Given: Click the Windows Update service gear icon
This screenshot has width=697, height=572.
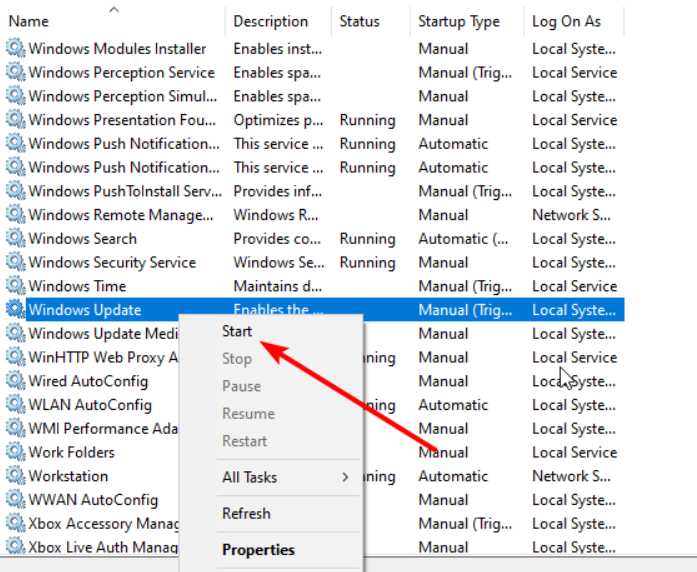Looking at the screenshot, I should tap(15, 310).
